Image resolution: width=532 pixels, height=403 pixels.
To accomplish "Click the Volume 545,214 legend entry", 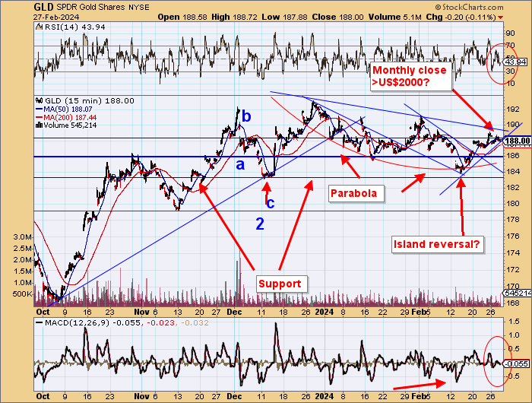I will 70,125.
